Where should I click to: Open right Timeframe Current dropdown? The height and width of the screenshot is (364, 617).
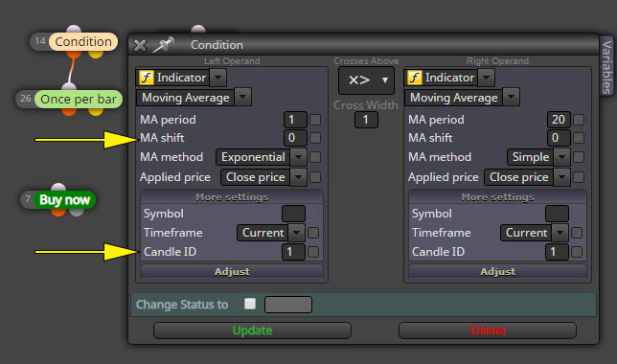560,233
